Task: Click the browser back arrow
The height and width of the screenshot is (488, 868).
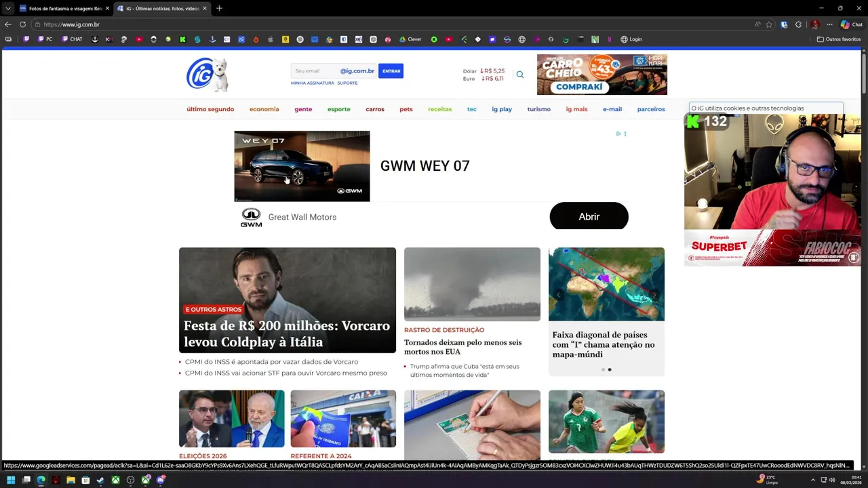Action: (8, 24)
